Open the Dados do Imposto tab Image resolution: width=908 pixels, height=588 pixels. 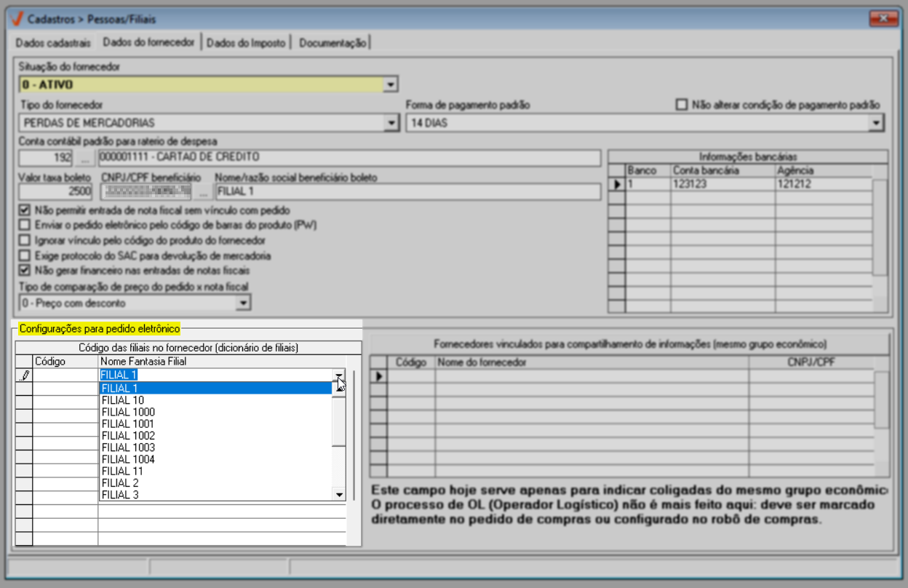click(x=245, y=43)
